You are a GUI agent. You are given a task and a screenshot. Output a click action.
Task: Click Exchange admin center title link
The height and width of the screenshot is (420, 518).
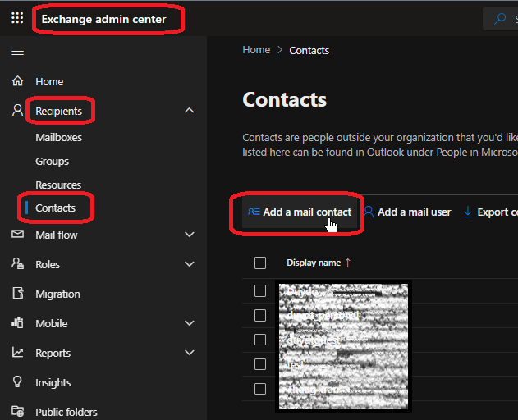coord(103,19)
